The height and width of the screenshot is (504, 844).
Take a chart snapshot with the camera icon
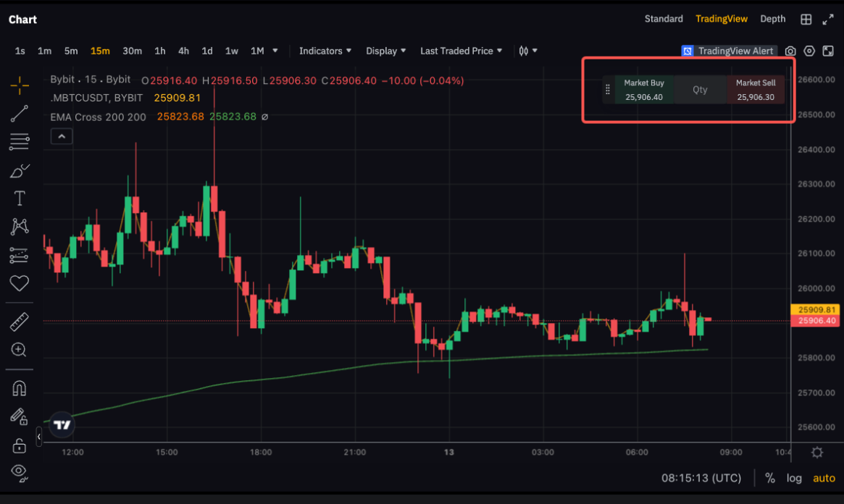(790, 51)
